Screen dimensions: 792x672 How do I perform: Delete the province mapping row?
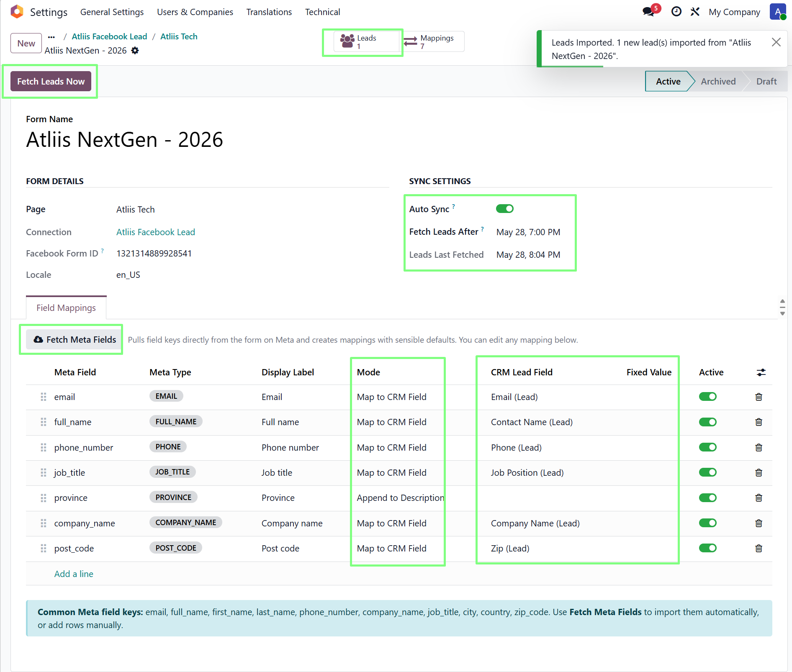pyautogui.click(x=759, y=498)
